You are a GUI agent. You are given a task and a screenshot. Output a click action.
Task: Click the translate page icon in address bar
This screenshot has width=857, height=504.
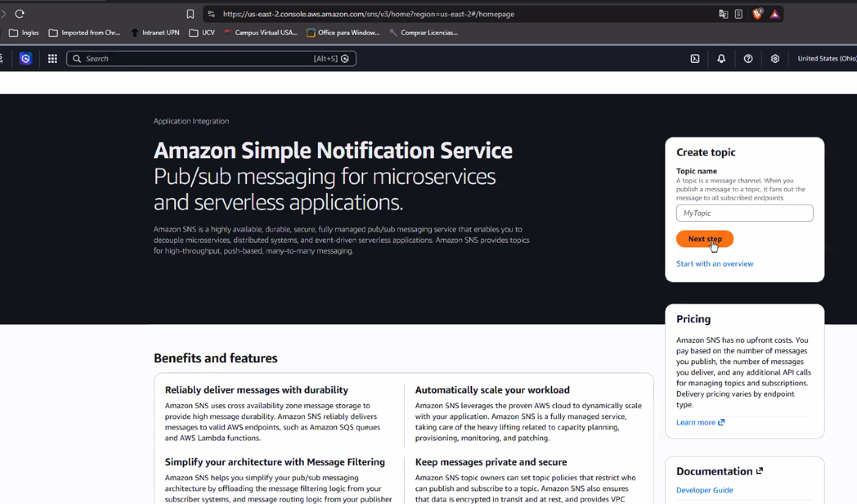(x=723, y=14)
